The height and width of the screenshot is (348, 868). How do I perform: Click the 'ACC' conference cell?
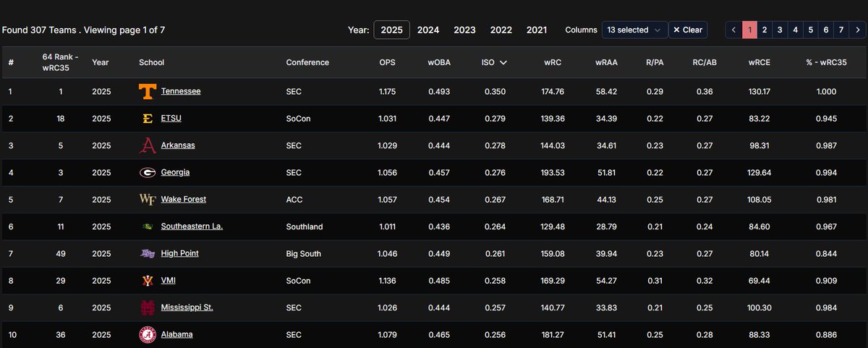(x=294, y=200)
